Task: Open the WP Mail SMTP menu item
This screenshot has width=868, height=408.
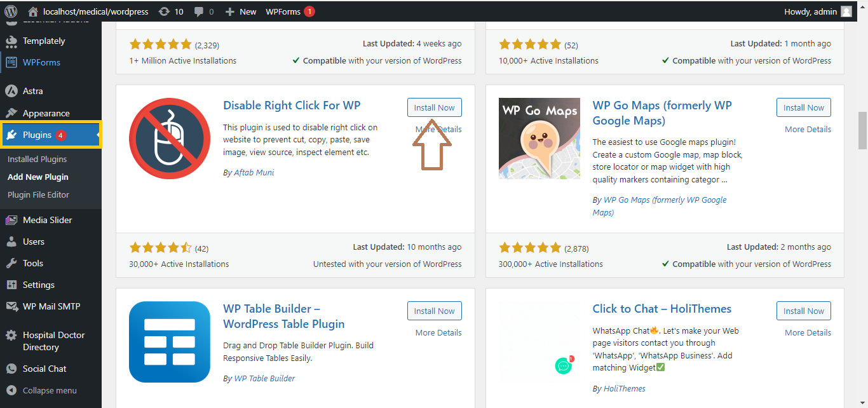Action: [x=51, y=306]
